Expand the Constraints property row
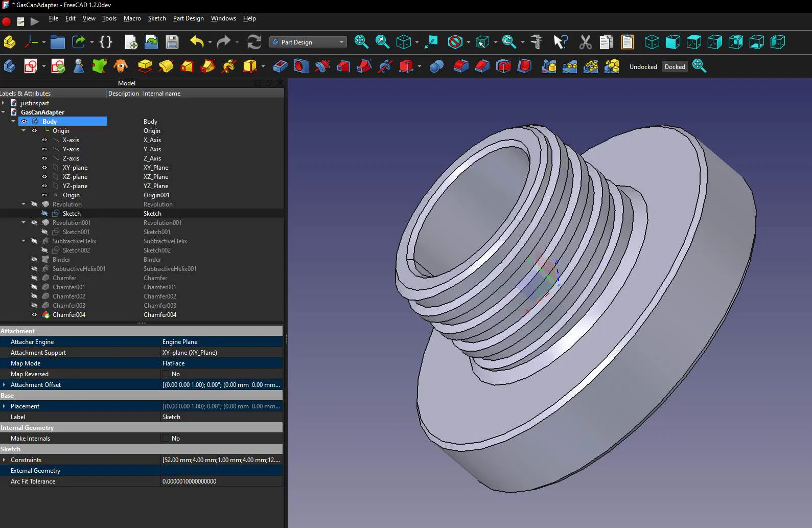Screen dimensions: 812x528 (x=4, y=460)
